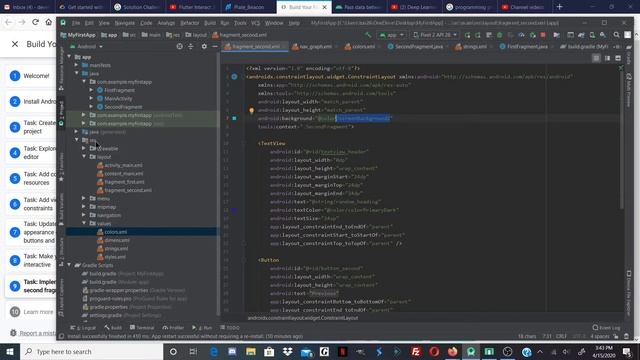640x360 pixels.
Task: Click the browser reload button
Action: pyautogui.click(x=35, y=22)
